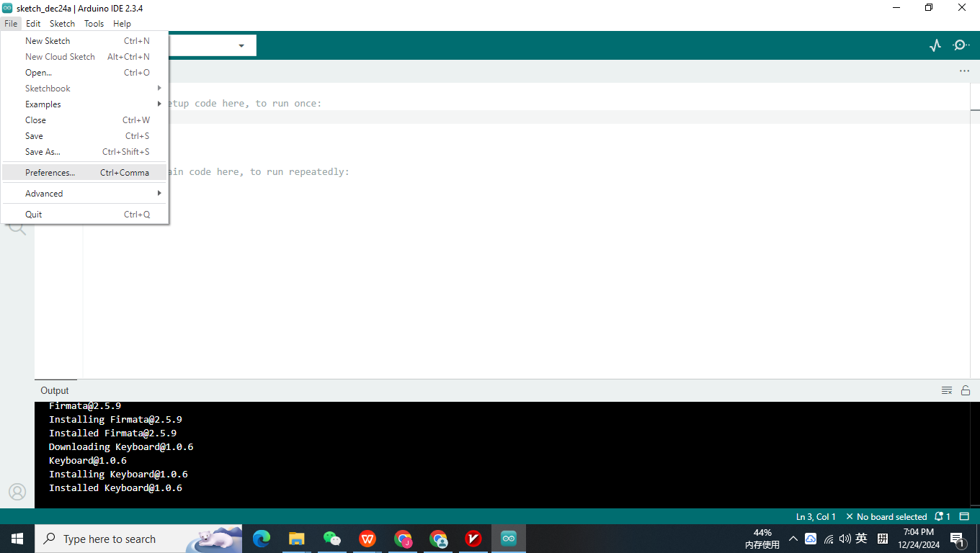This screenshot has height=553, width=980.
Task: Choose Save from the File menu
Action: (x=85, y=136)
